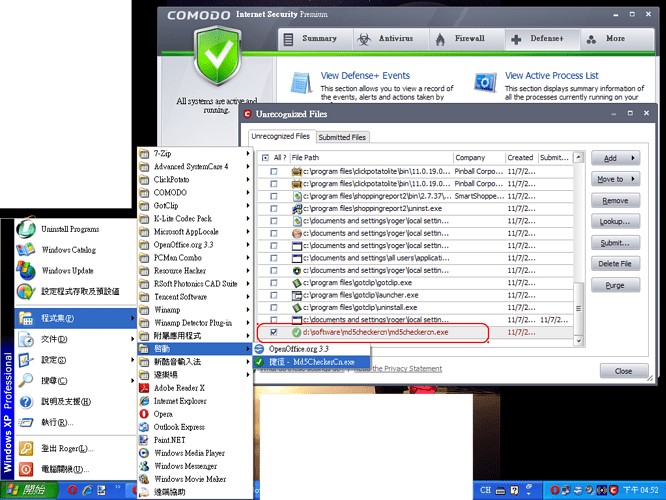This screenshot has height=500, width=666.
Task: Check the gotclip.exe row checkbox
Action: pos(274,282)
